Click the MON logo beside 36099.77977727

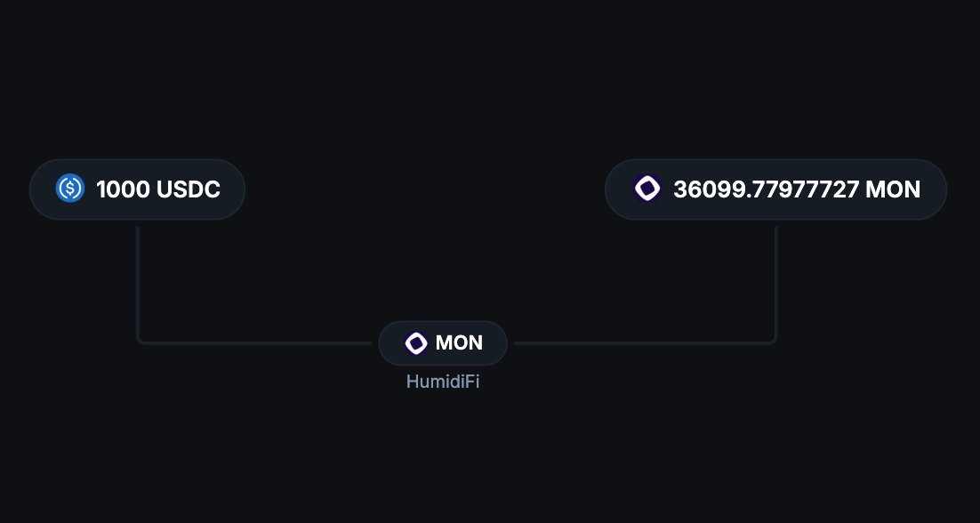pos(647,189)
